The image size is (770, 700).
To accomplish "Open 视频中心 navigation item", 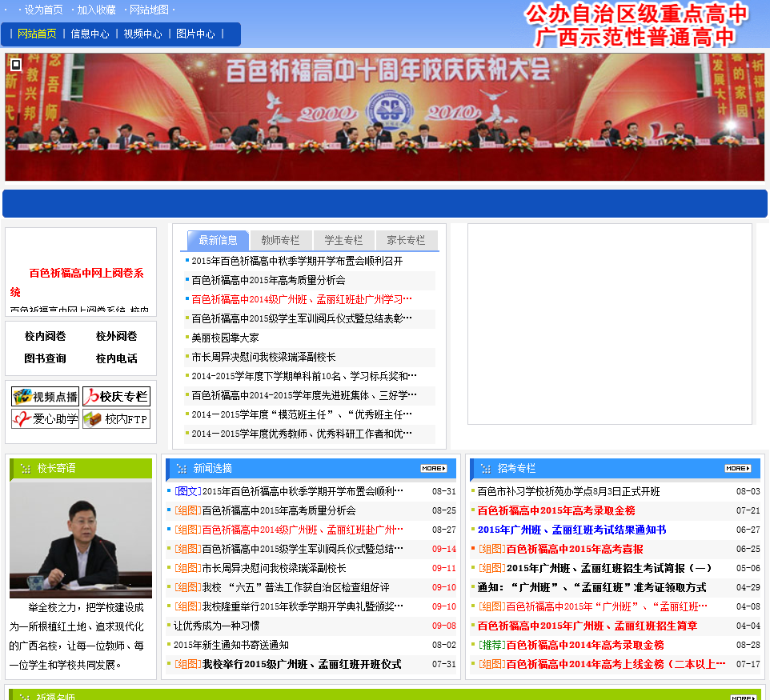I will [142, 34].
